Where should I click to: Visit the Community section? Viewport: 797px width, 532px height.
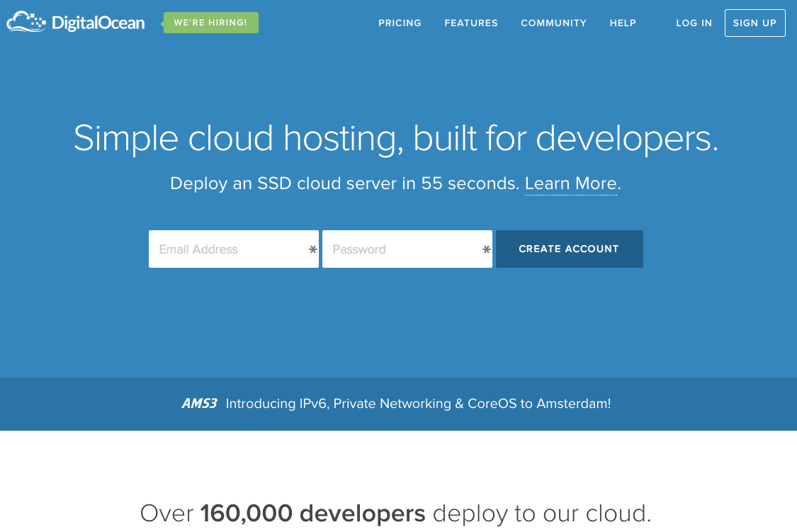[553, 23]
